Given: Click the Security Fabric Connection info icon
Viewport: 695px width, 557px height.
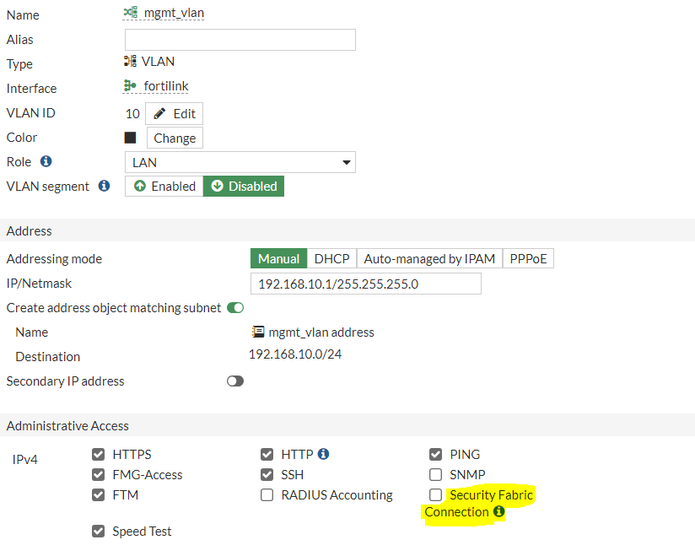Looking at the screenshot, I should pos(499,512).
